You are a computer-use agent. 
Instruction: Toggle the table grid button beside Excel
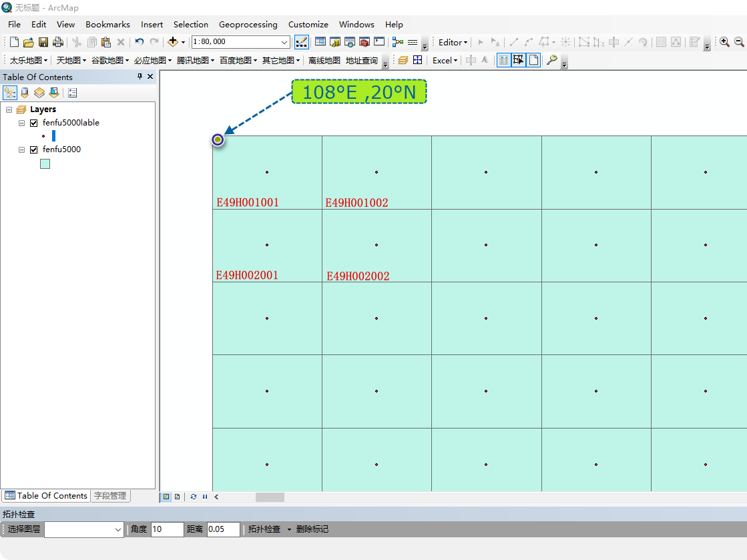(503, 61)
